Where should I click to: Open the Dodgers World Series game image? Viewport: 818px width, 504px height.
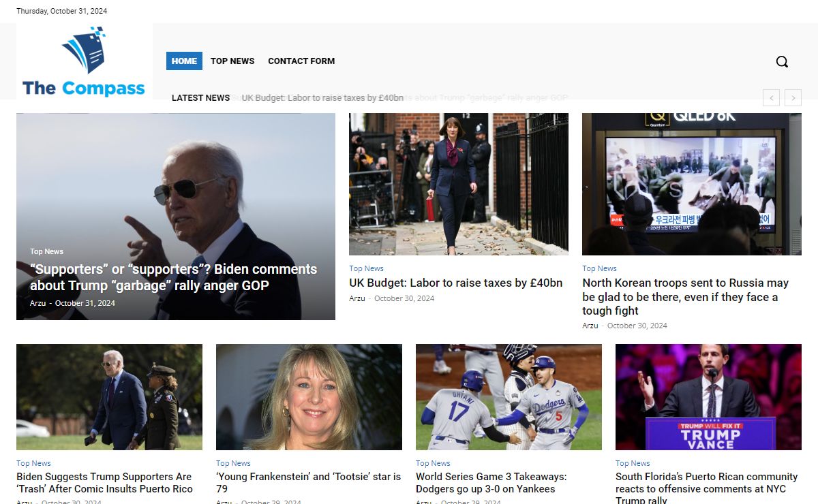[x=509, y=396]
